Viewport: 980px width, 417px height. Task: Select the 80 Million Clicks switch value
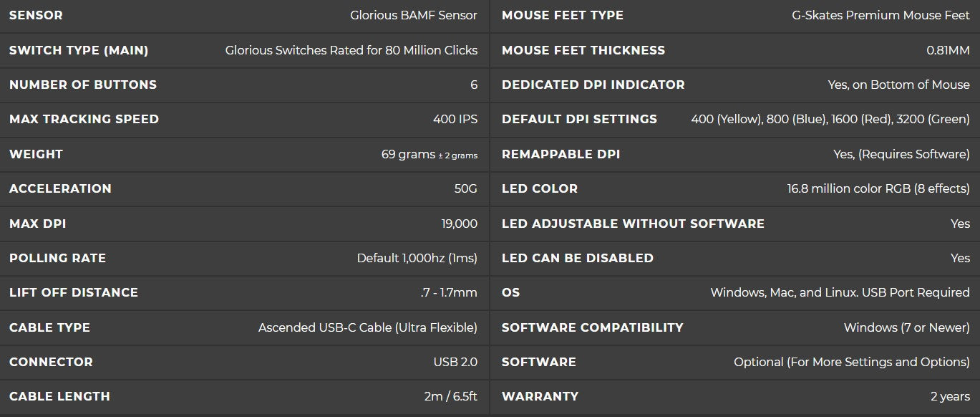(x=351, y=50)
